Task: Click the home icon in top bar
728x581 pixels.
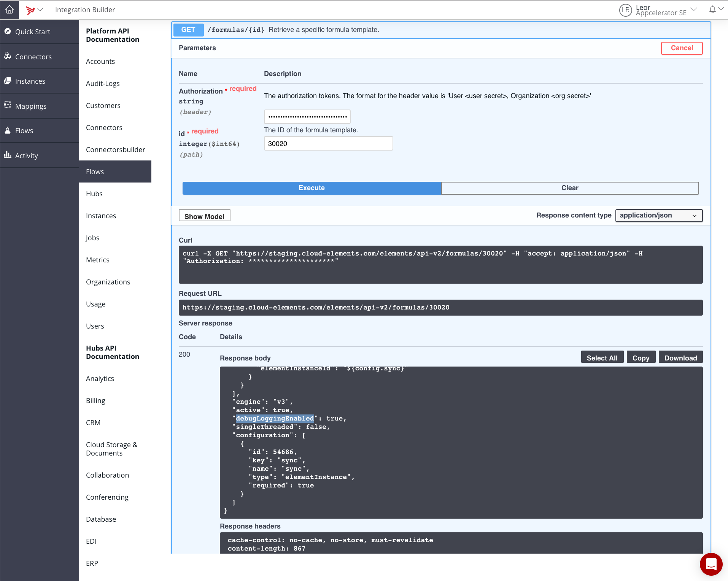Action: click(x=9, y=10)
